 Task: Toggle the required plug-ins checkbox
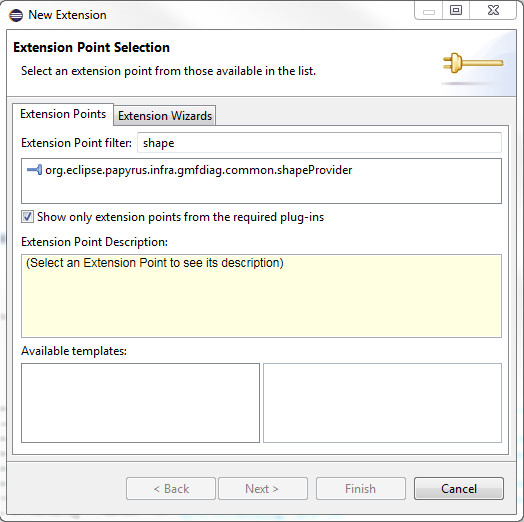[27, 217]
